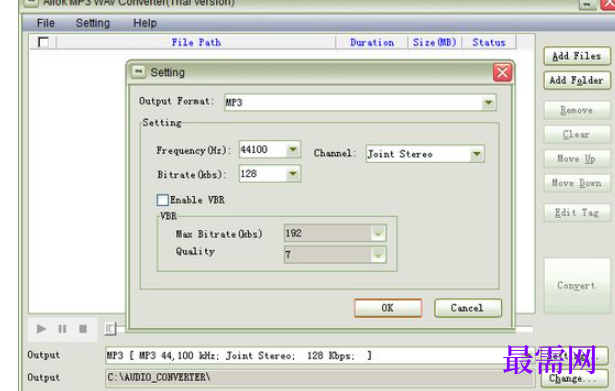Stop audio preview playback
The width and height of the screenshot is (615, 391).
[83, 329]
